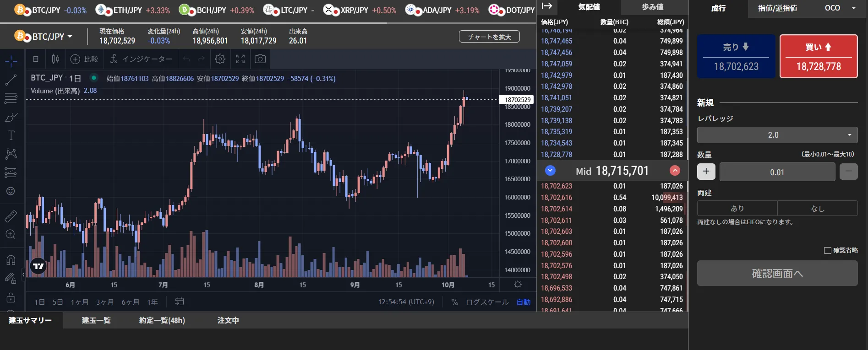
Task: Click the chart snapshot camera icon
Action: [x=260, y=59]
